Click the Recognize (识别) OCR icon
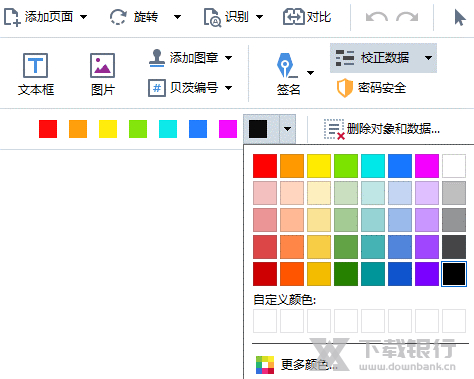This screenshot has height=379, width=474. [x=212, y=17]
